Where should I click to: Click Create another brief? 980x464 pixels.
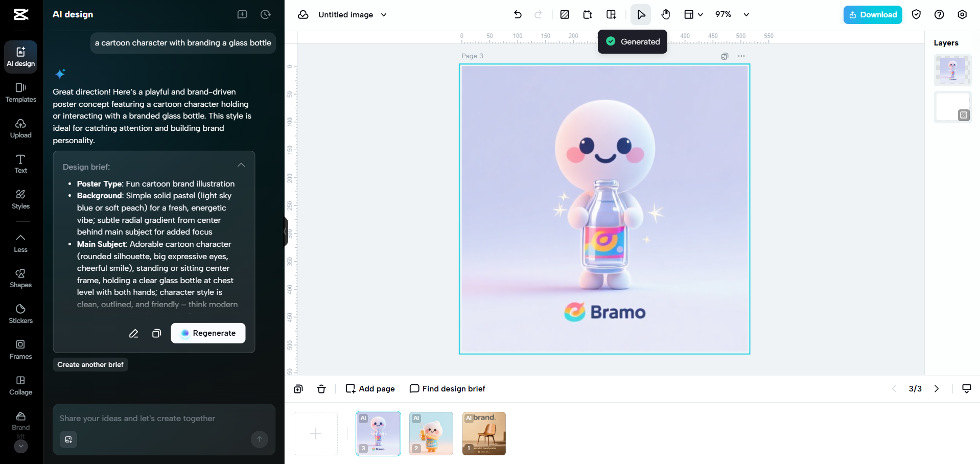click(x=90, y=364)
